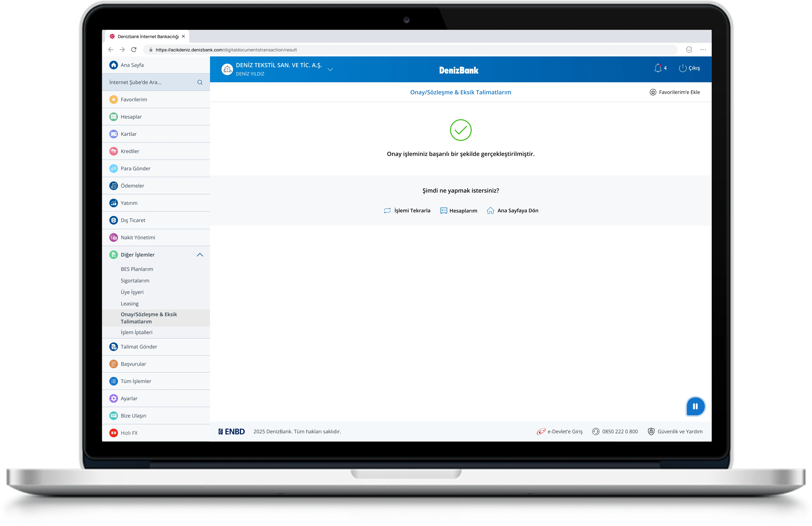Open Sigortalarım submenu item
812x526 pixels.
click(135, 281)
